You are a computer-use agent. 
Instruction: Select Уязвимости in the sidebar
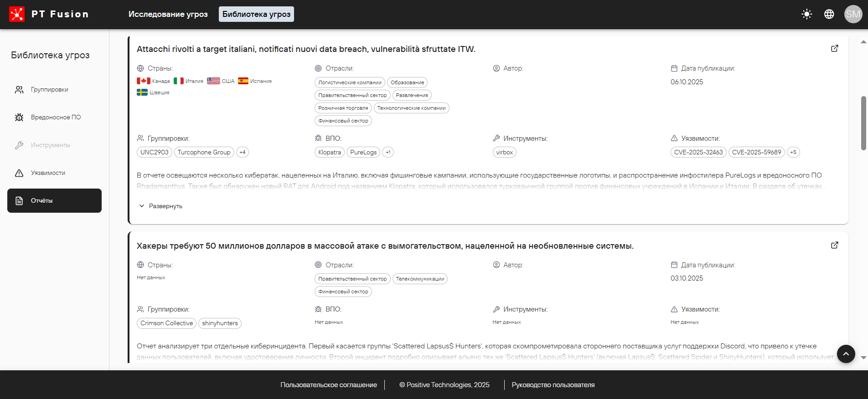click(x=48, y=173)
